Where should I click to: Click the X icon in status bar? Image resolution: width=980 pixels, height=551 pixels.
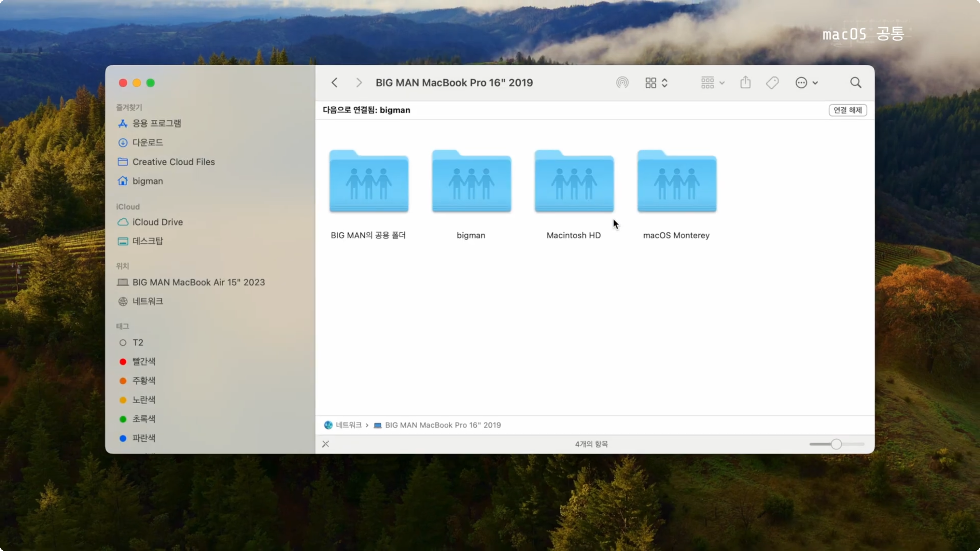coord(326,444)
